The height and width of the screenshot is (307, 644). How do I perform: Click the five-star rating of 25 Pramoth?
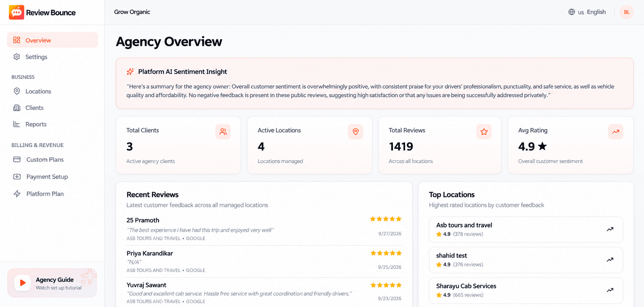(x=386, y=219)
